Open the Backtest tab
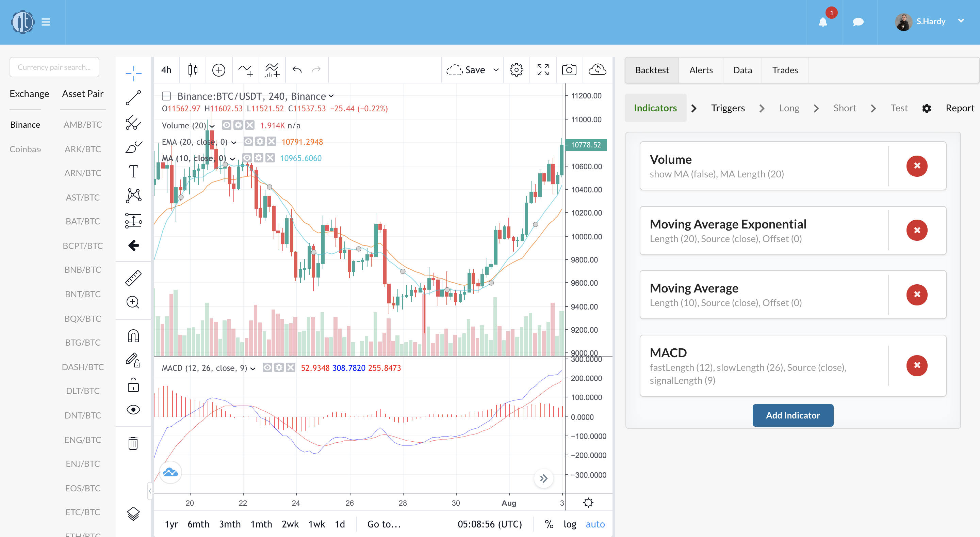 pyautogui.click(x=652, y=70)
